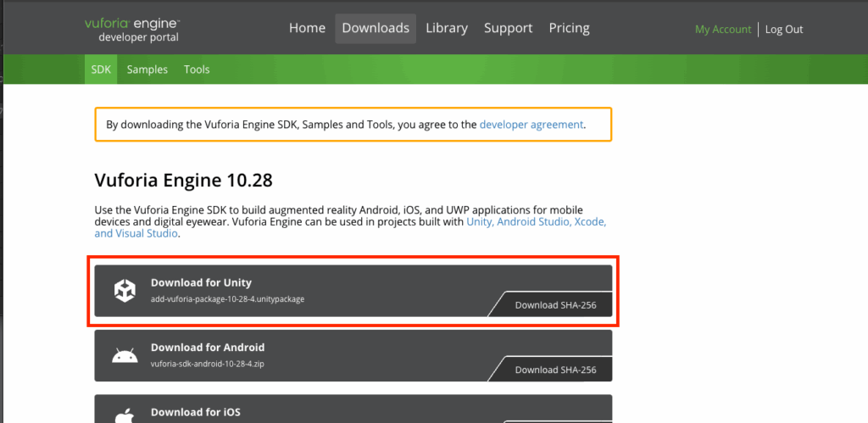
Task: Switch to the Tools tab
Action: pos(197,70)
